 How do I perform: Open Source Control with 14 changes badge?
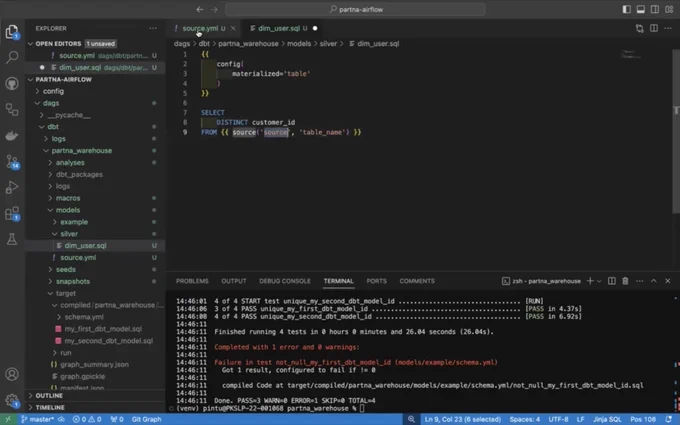[12, 162]
